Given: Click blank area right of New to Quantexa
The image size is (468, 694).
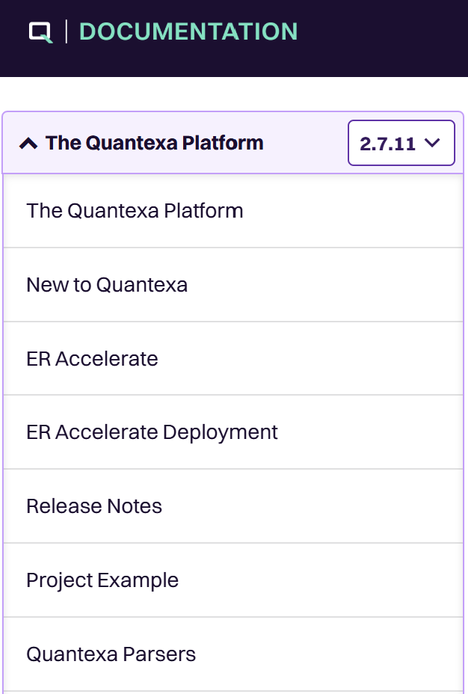Looking at the screenshot, I should coord(323,285).
